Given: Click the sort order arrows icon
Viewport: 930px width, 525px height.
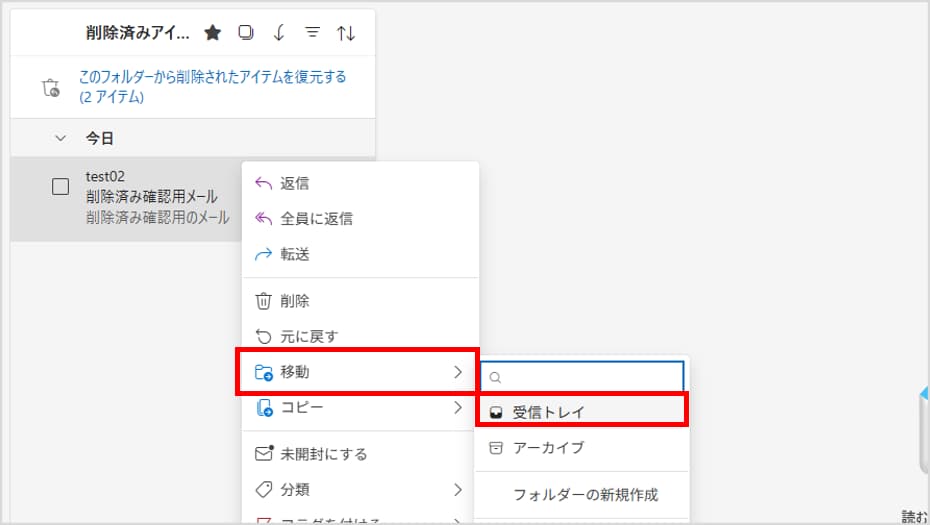Looking at the screenshot, I should pyautogui.click(x=346, y=33).
